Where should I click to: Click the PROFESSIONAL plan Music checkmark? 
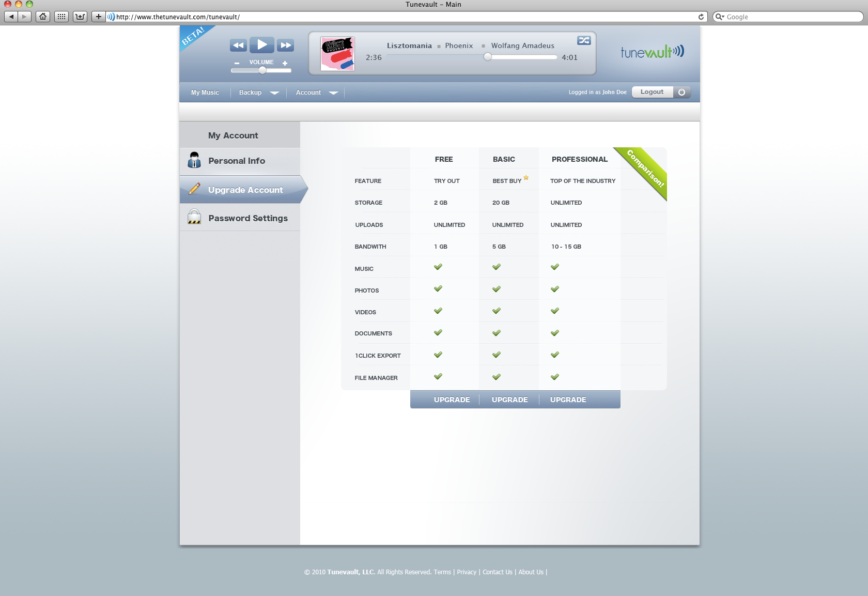[555, 267]
